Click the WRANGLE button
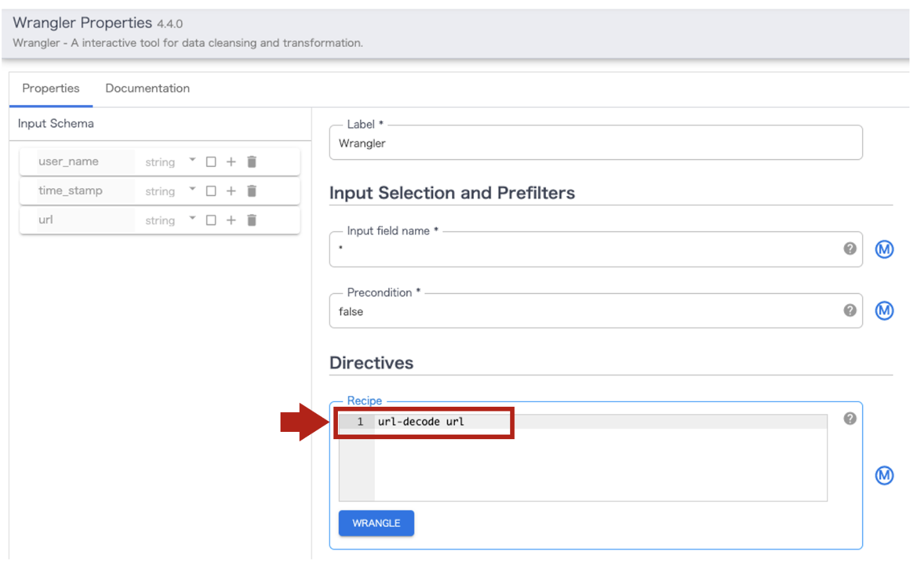 pyautogui.click(x=376, y=523)
